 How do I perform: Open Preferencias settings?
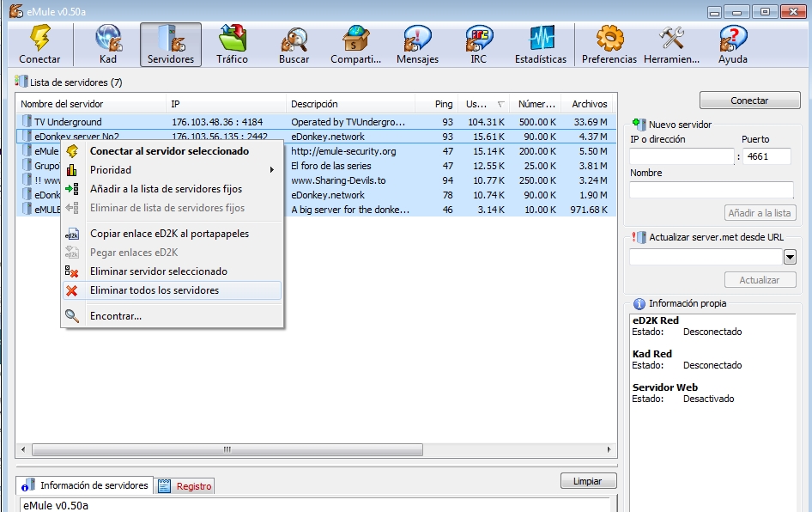click(609, 45)
